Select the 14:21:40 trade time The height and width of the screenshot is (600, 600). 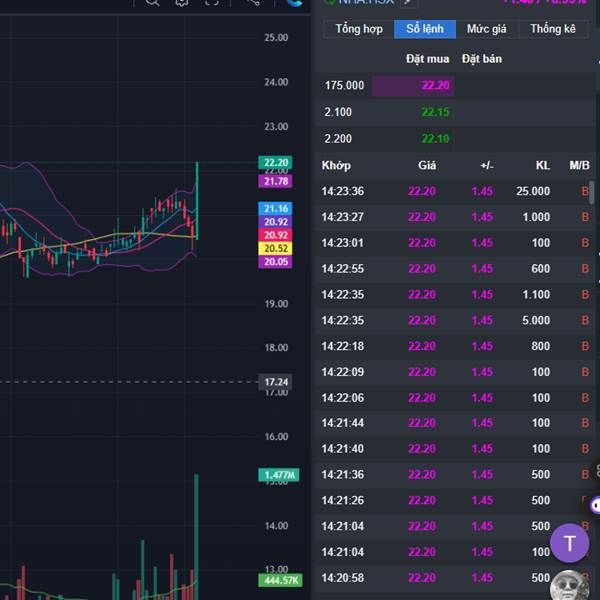click(x=343, y=448)
